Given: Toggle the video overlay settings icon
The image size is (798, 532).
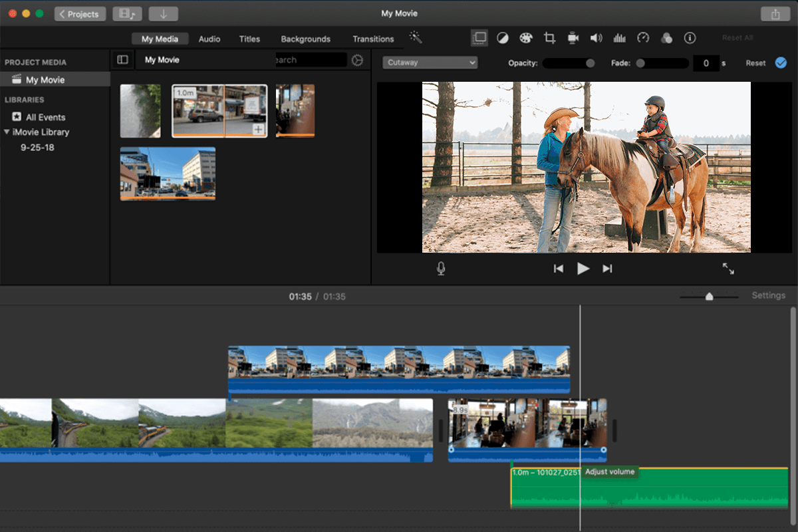Looking at the screenshot, I should (x=479, y=38).
